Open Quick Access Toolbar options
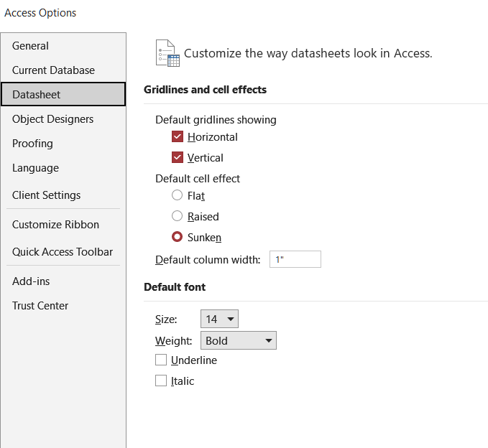 tap(63, 252)
